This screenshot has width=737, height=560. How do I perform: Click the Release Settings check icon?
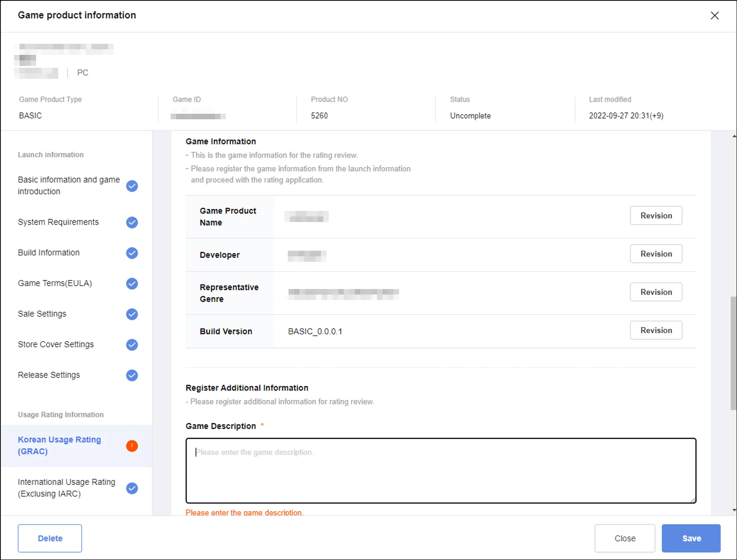pos(132,375)
